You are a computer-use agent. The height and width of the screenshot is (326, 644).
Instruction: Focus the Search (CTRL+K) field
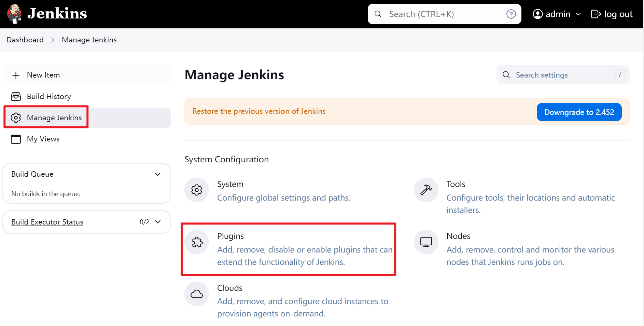444,14
